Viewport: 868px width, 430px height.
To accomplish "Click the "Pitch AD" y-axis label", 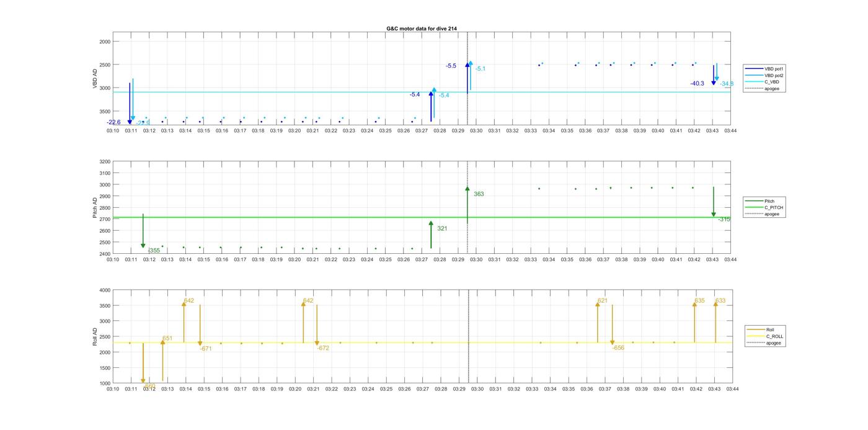I will tap(95, 208).
